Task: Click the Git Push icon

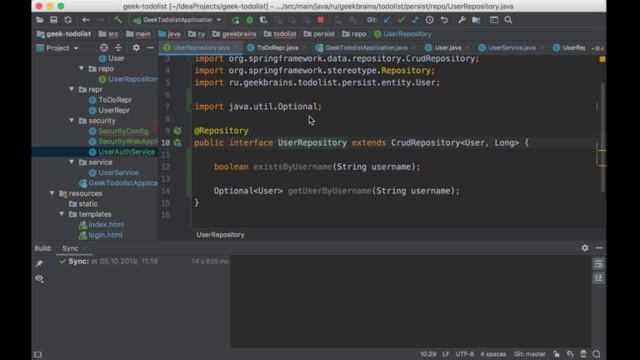Action: coord(416,20)
